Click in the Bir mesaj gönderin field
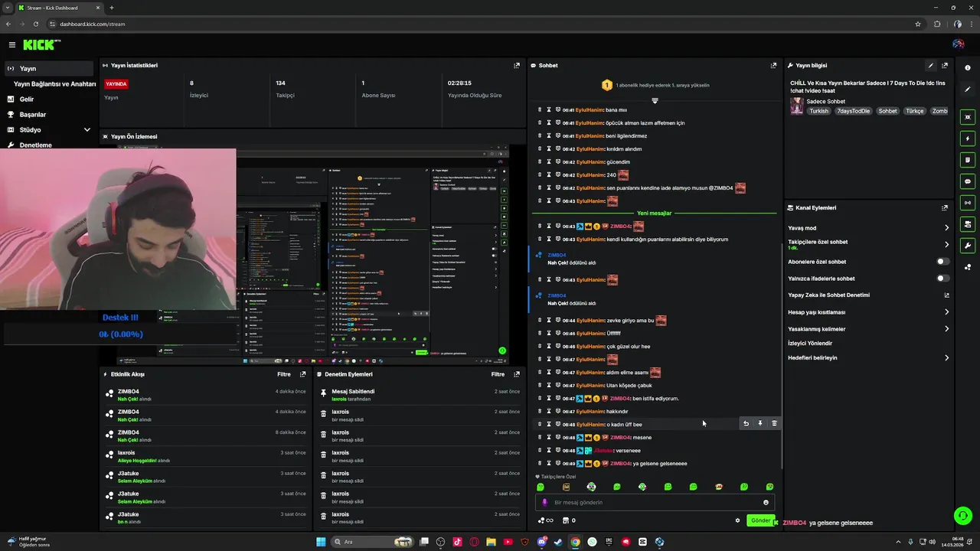 (x=655, y=503)
